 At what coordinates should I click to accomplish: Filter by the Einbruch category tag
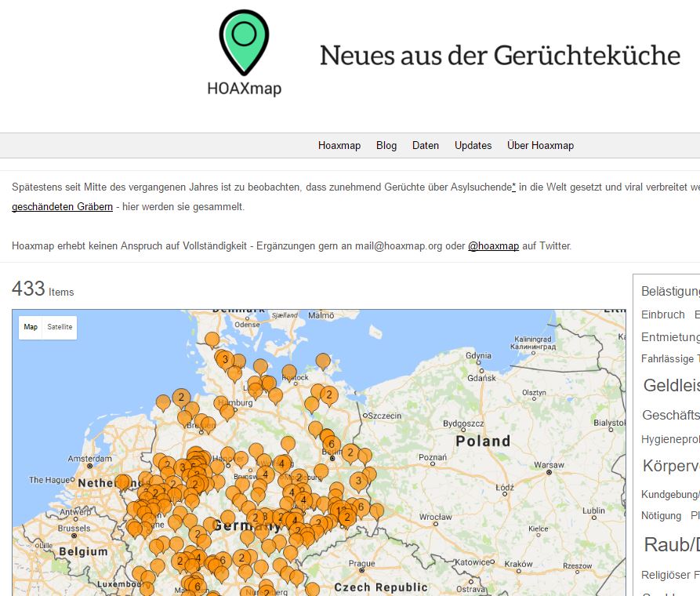click(x=662, y=314)
